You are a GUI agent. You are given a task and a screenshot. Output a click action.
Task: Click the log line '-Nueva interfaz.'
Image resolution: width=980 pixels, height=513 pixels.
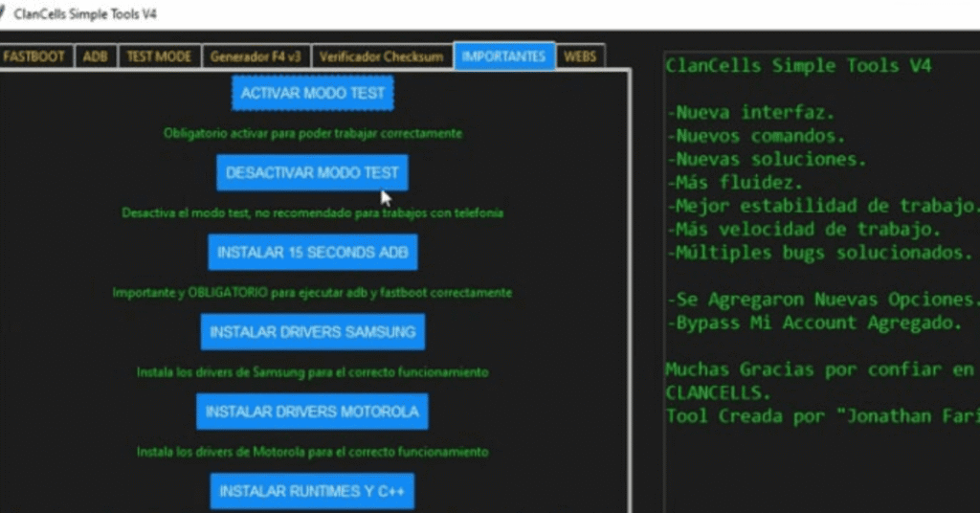coord(750,113)
